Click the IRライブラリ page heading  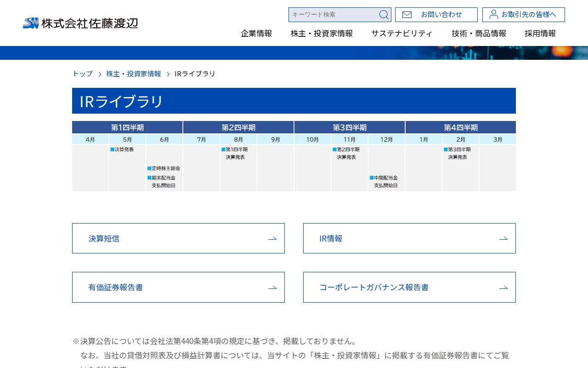(x=294, y=101)
